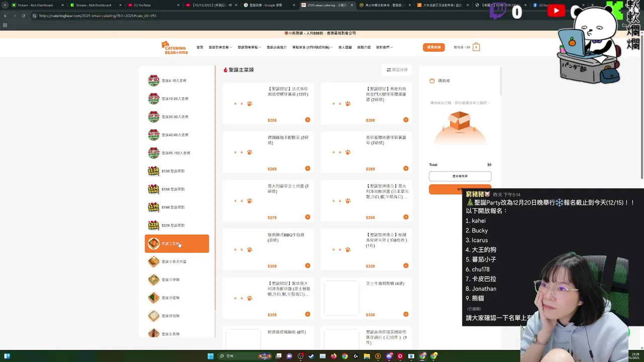
Task: Add the $328 香草烤羊架 to cart
Action: (x=406, y=265)
